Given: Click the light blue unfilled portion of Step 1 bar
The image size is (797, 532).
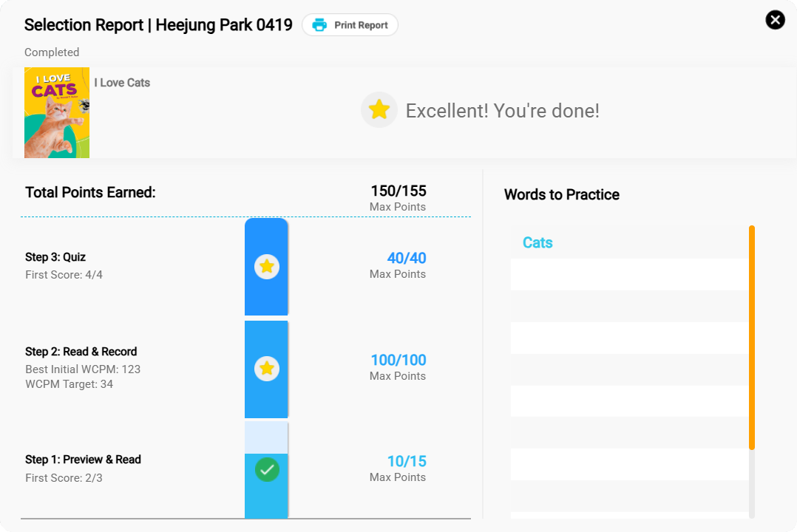Looking at the screenshot, I should 266,437.
